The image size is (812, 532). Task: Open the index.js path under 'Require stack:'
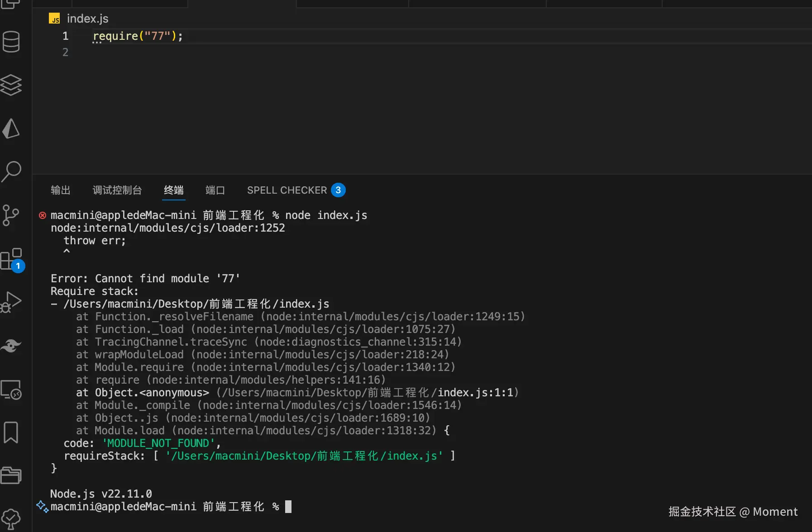[x=196, y=304]
